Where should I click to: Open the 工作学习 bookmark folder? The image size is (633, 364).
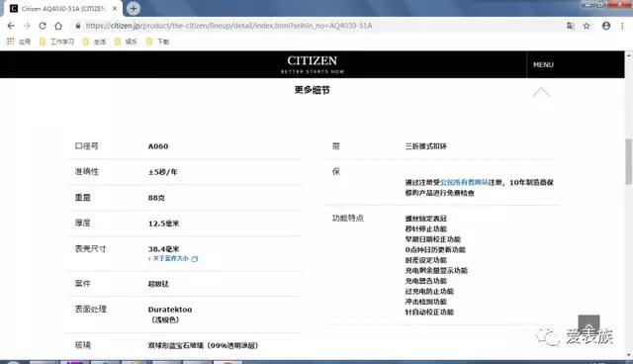(56, 42)
